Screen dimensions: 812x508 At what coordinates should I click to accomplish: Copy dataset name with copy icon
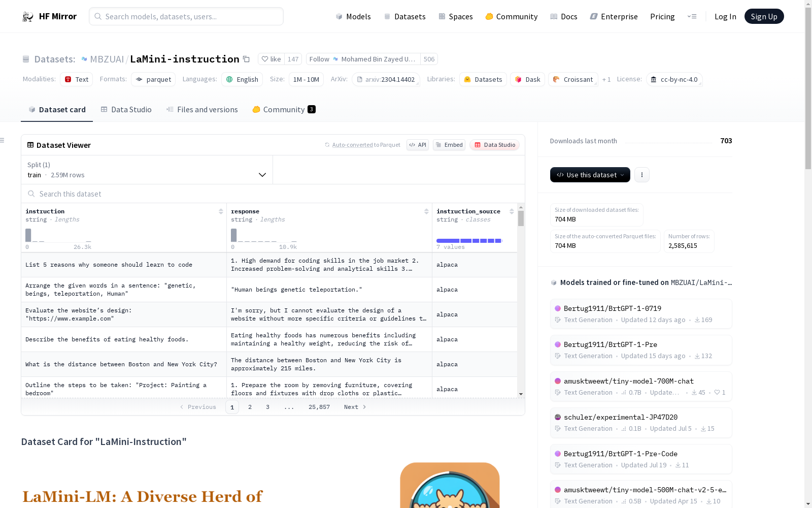246,59
